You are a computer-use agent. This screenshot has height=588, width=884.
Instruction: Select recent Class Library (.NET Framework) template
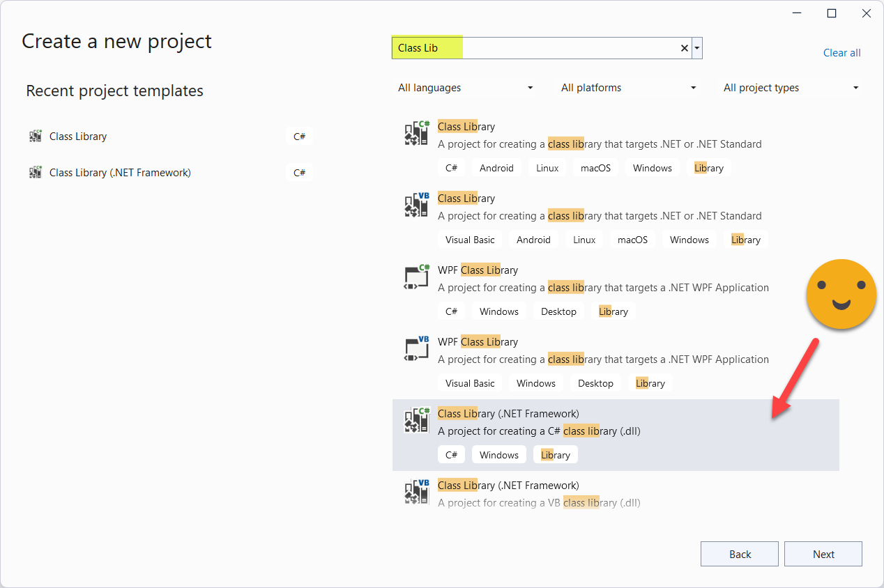[x=120, y=173]
